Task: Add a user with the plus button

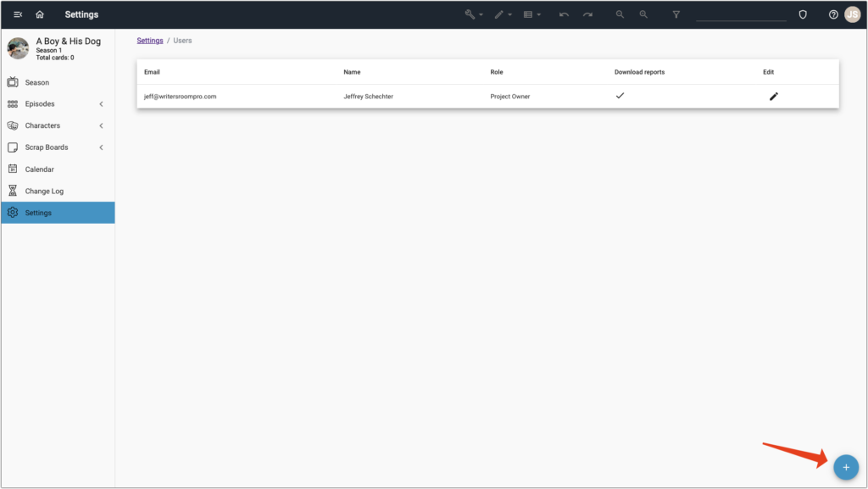Action: point(846,468)
